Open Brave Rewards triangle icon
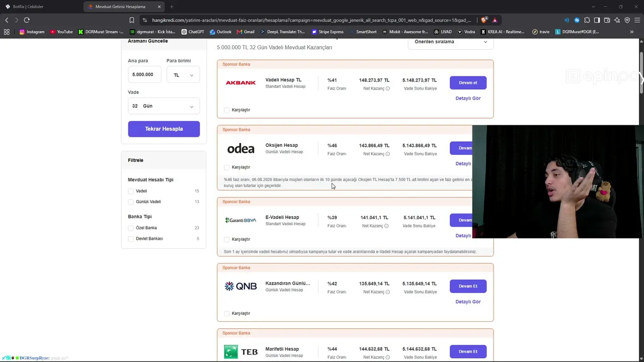This screenshot has width=644, height=362. (495, 20)
